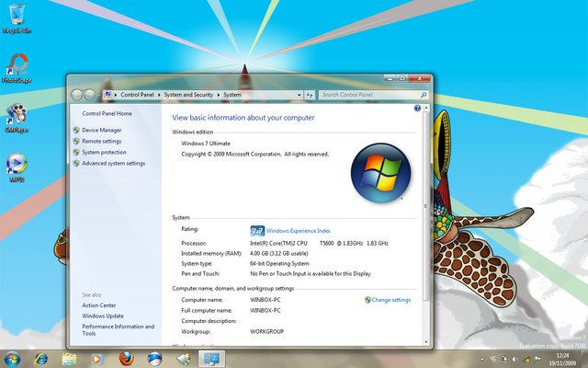Screen dimensions: 588x368
Task: Click the Action Center flag tray icon
Action: click(537, 360)
